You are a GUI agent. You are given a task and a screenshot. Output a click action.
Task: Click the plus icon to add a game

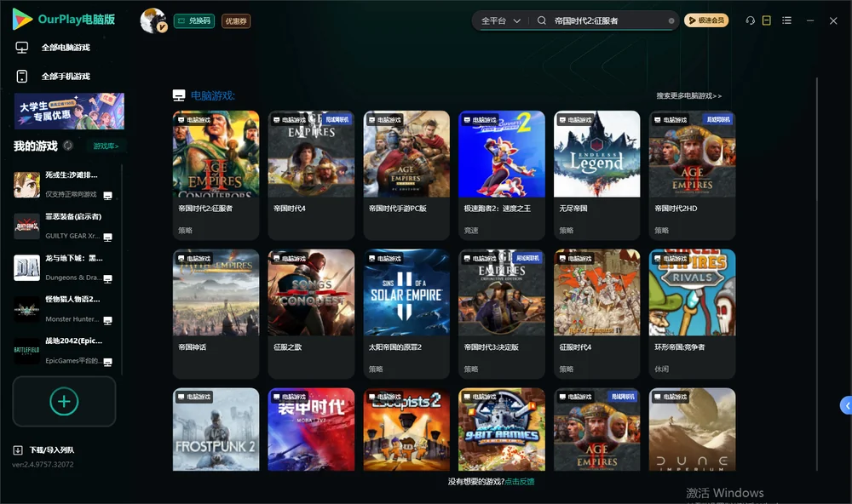[64, 401]
